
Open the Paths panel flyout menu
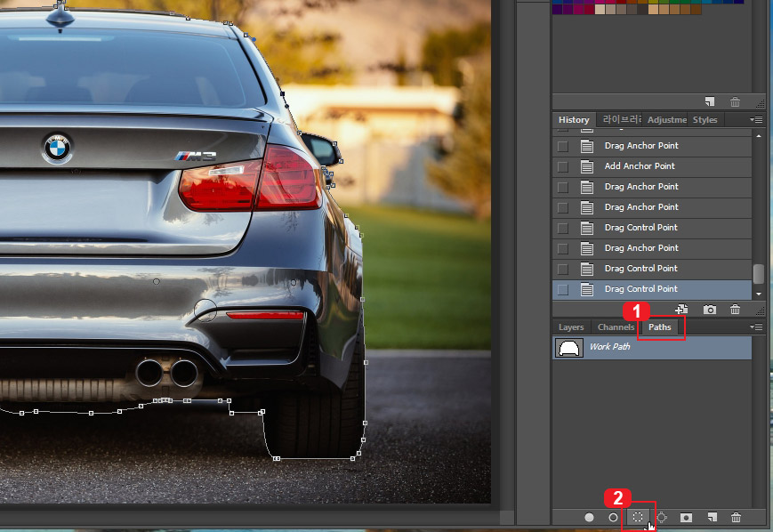pyautogui.click(x=756, y=326)
